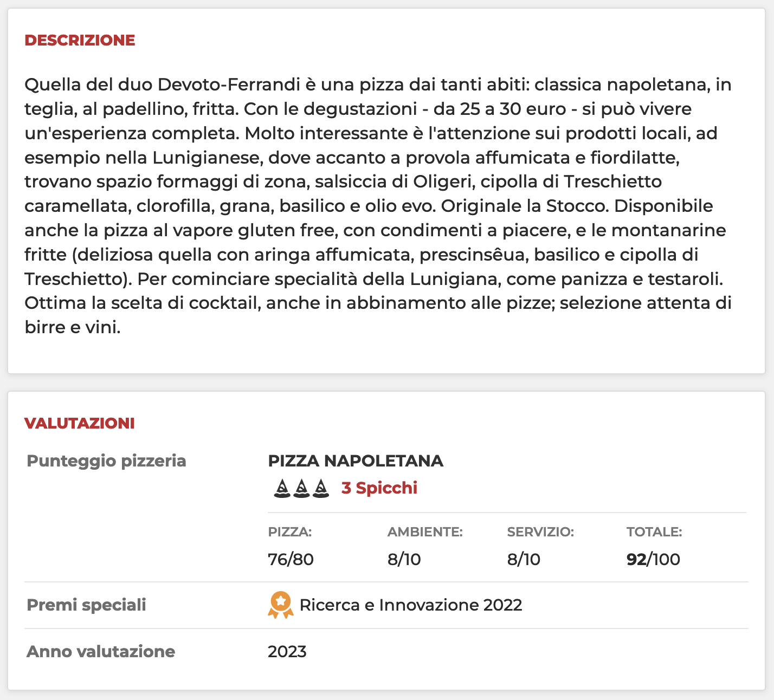This screenshot has width=774, height=700.
Task: Click the '3 Spicchi' red label
Action: 379,488
